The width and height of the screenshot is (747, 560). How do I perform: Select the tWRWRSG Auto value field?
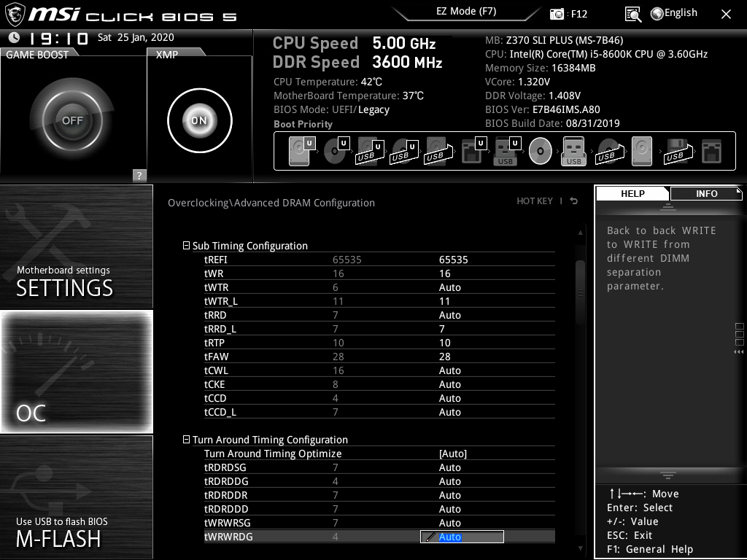click(x=449, y=522)
